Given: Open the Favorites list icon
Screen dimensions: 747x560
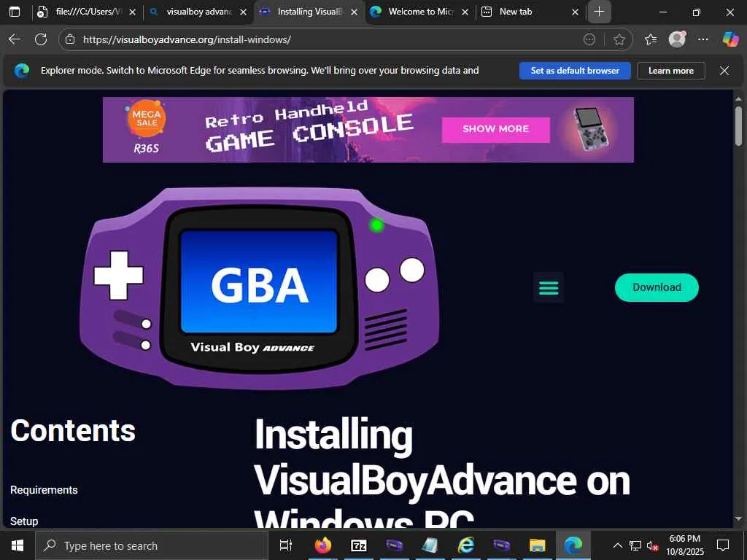Looking at the screenshot, I should pos(651,39).
